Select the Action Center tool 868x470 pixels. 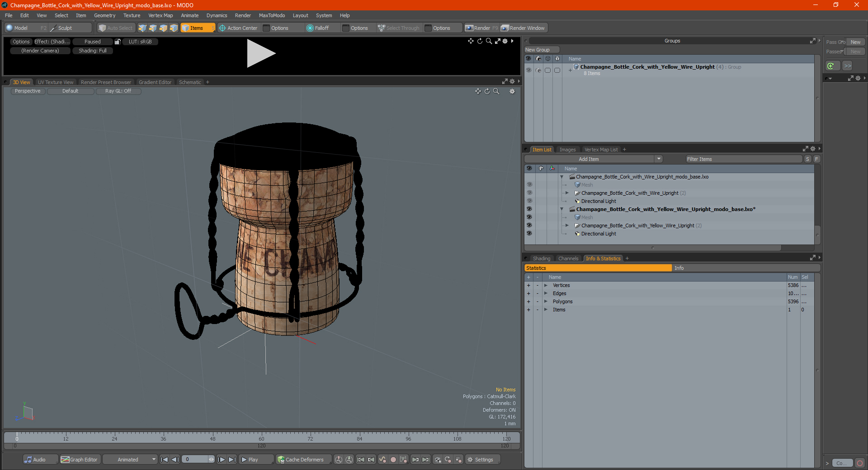pyautogui.click(x=238, y=28)
